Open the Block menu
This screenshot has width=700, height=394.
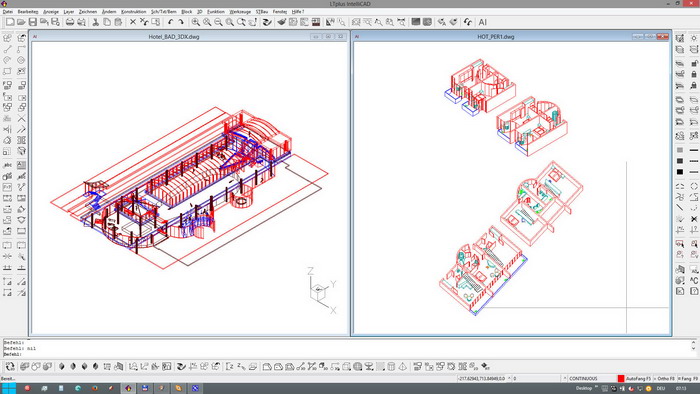(x=187, y=12)
